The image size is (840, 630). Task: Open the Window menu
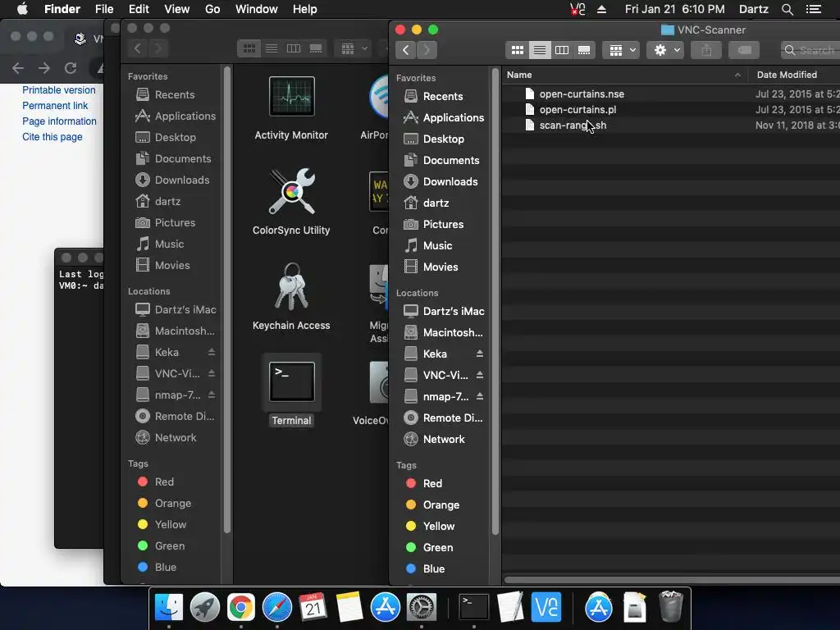[257, 9]
